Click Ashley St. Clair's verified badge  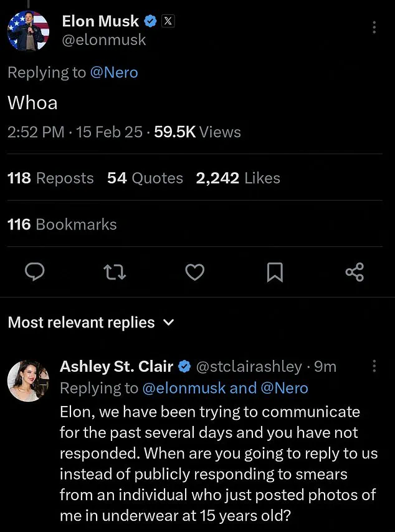(x=184, y=367)
